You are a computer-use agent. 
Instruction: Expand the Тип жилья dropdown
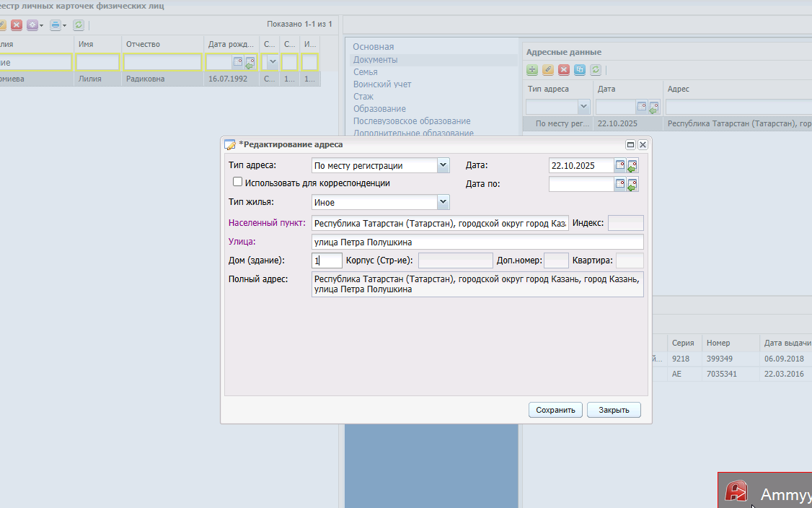443,202
